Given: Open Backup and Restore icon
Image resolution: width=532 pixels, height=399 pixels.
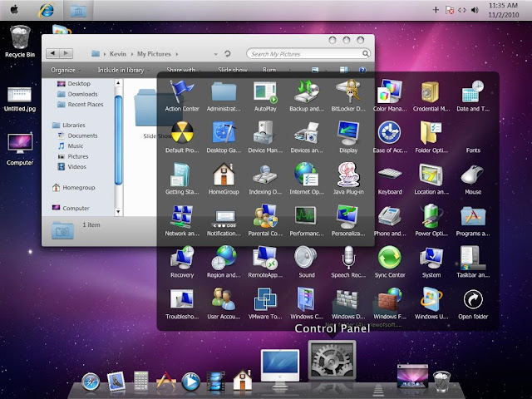Looking at the screenshot, I should pos(307,91).
